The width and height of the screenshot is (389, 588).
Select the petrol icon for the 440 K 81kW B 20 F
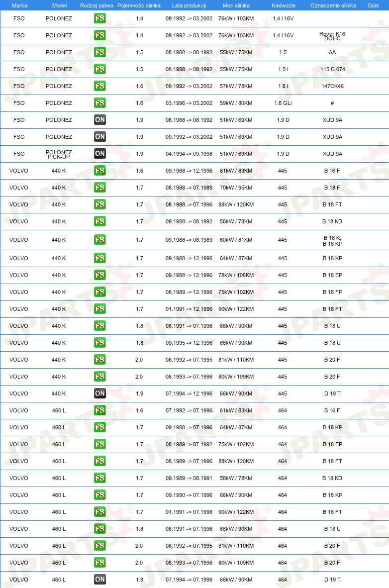[x=100, y=359]
